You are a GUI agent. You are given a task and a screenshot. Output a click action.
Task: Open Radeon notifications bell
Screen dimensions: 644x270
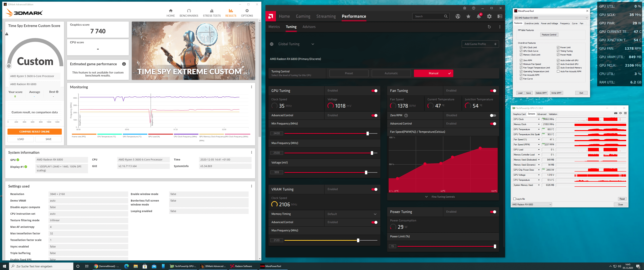tap(479, 16)
